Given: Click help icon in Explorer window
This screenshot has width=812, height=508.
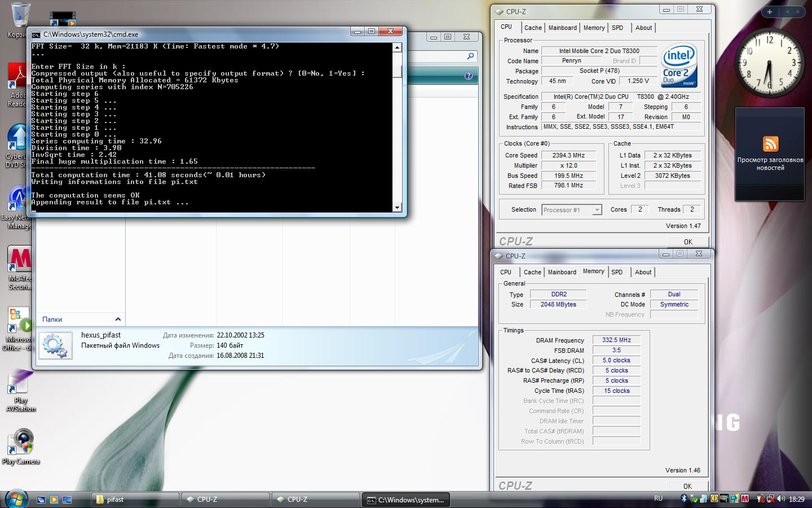Looking at the screenshot, I should [x=468, y=76].
